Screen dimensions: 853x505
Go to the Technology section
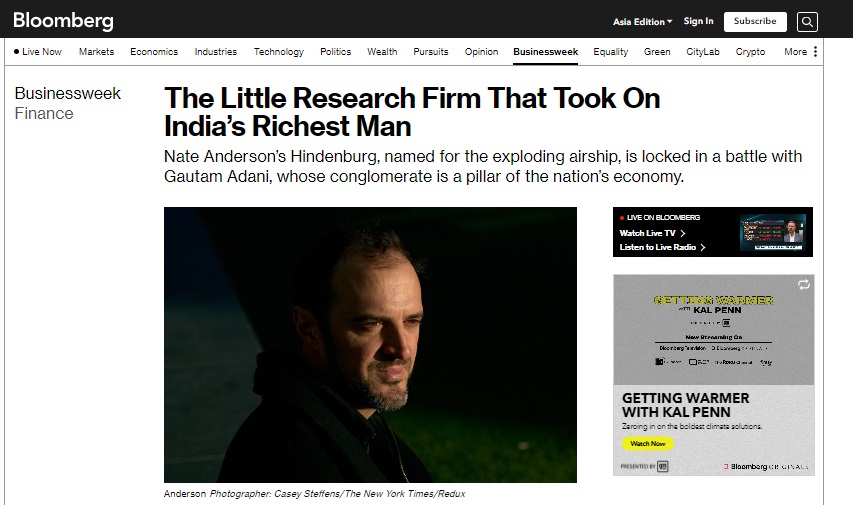(278, 52)
